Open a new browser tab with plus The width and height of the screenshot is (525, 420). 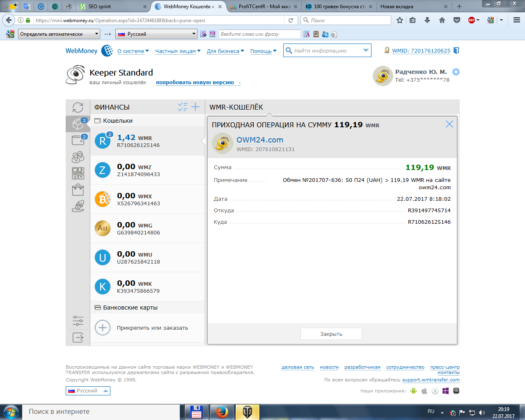coord(459,7)
